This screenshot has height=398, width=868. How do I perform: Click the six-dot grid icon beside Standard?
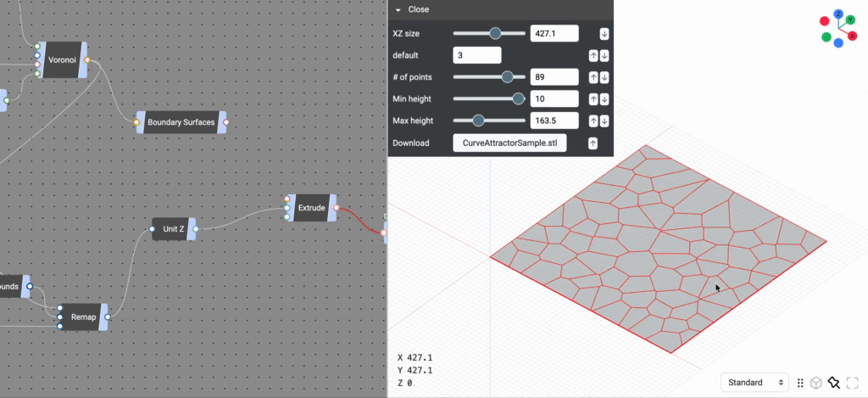tap(799, 383)
